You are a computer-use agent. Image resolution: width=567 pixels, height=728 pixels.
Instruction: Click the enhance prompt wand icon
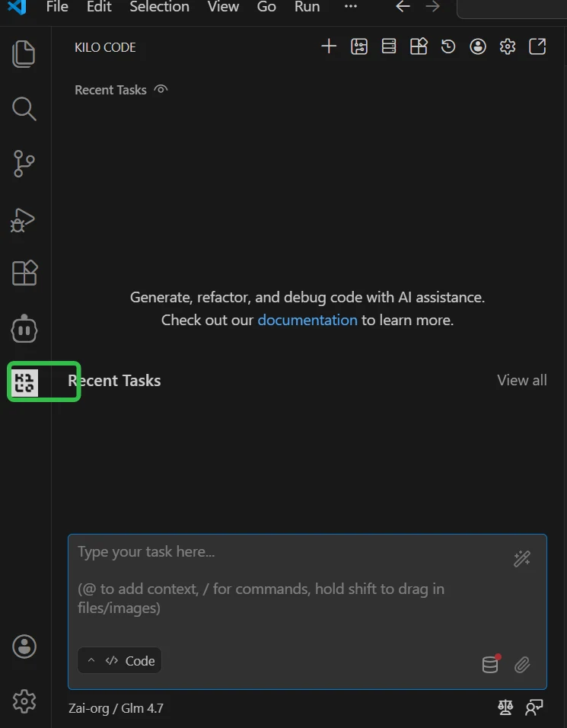[522, 558]
